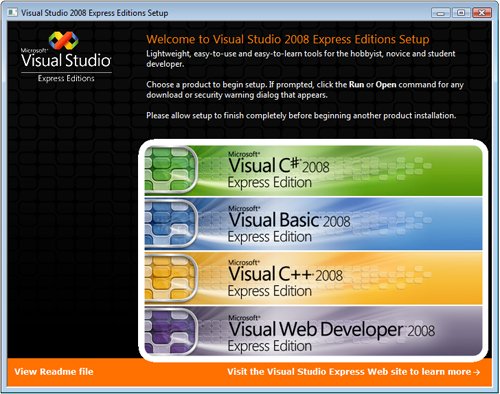Maximize the setup window
This screenshot has width=500, height=394.
coord(461,13)
